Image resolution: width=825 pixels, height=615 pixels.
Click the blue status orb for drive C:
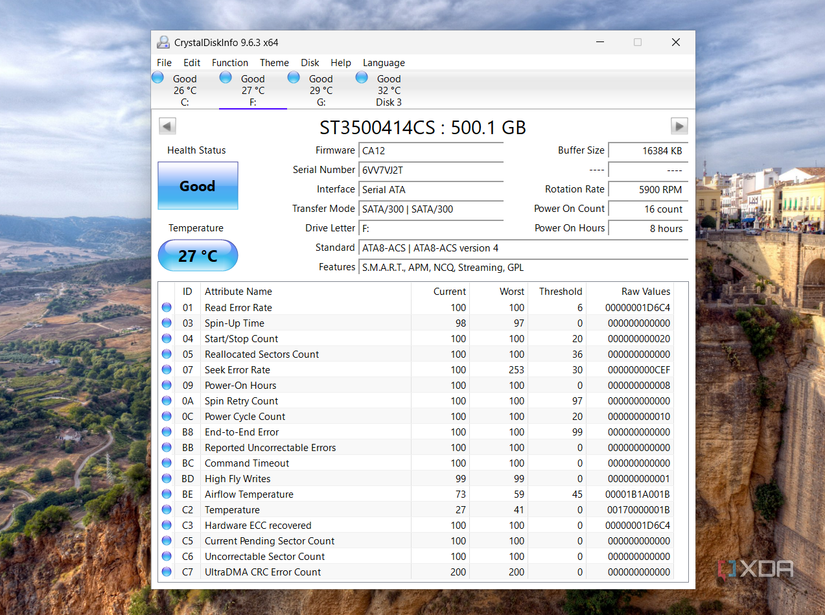[x=158, y=77]
